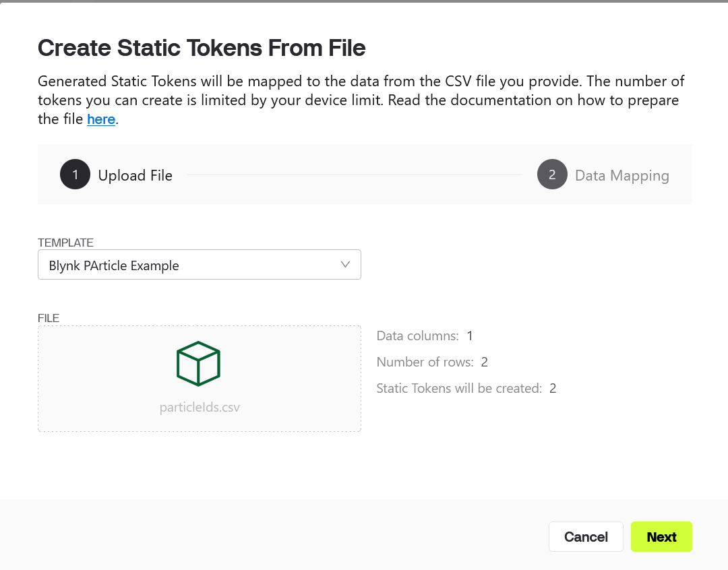
Task: Click the Create Static Tokens From File heading
Action: 202,48
